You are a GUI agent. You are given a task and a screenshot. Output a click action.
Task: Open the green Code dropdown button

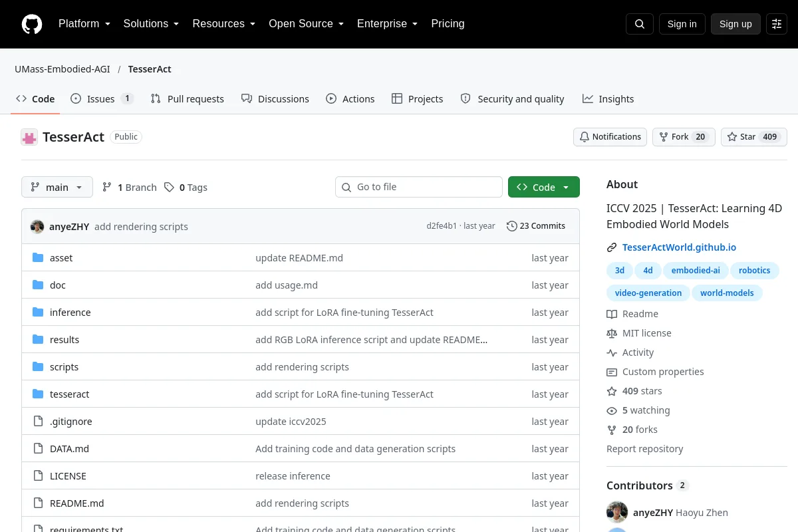tap(544, 188)
